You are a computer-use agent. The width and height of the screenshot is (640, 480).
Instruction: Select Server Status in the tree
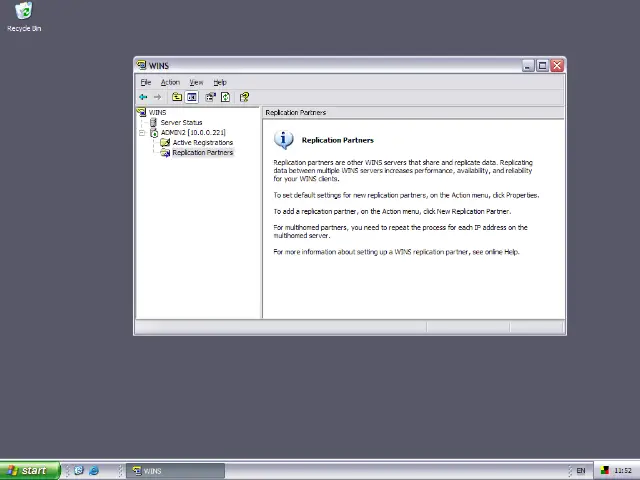coord(181,122)
